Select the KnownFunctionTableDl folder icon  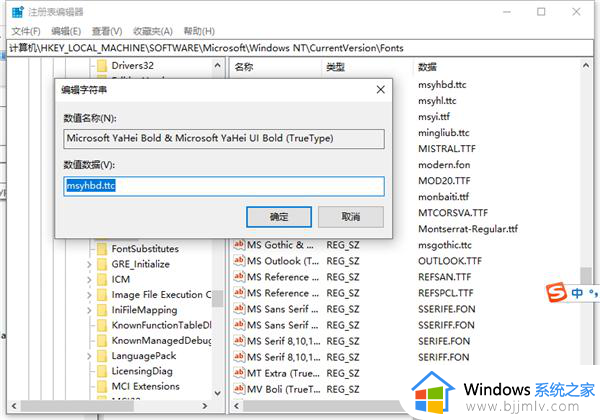click(x=102, y=326)
